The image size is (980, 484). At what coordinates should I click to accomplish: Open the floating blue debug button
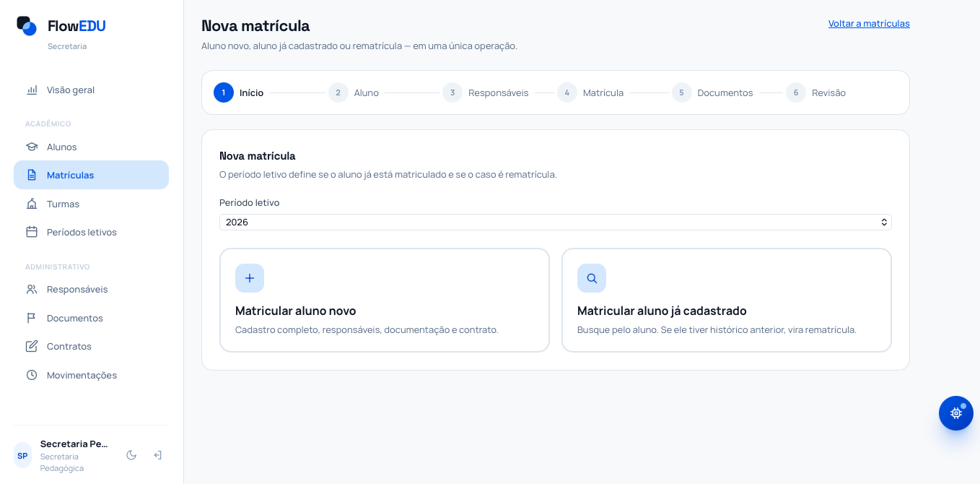pyautogui.click(x=956, y=413)
